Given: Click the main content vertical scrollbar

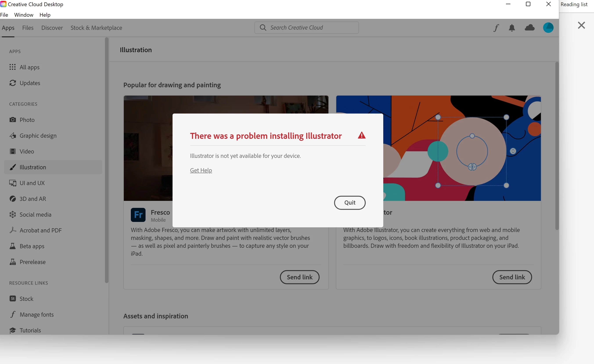Looking at the screenshot, I should (x=557, y=146).
